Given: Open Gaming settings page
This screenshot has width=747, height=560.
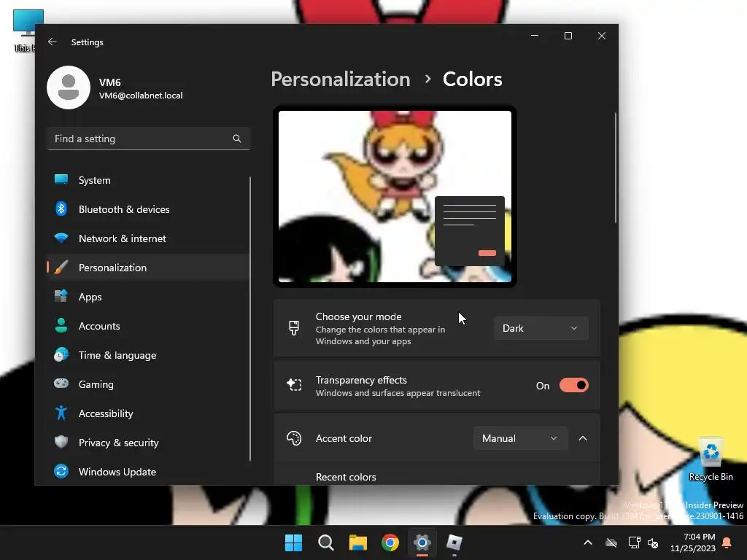Looking at the screenshot, I should (x=147, y=384).
